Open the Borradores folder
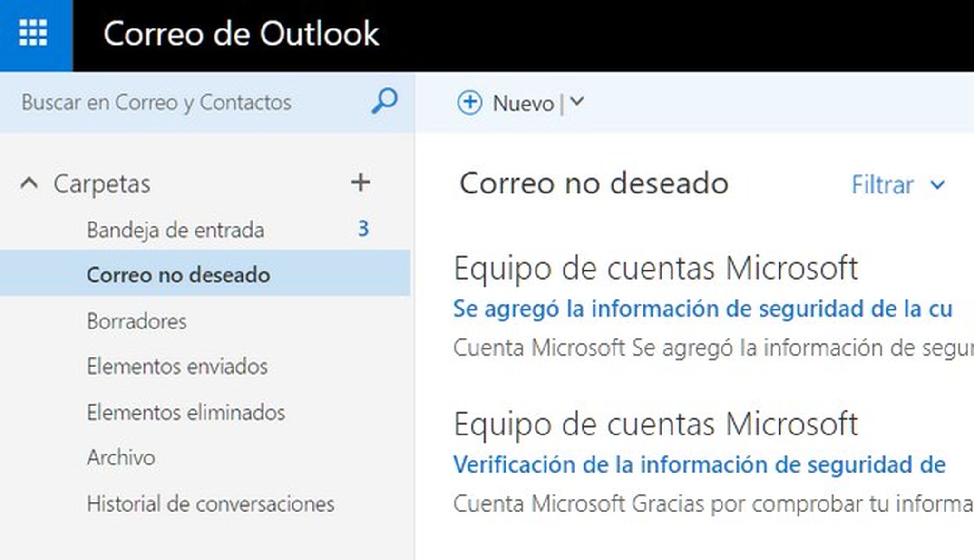Screen dimensions: 974x560 [x=136, y=321]
